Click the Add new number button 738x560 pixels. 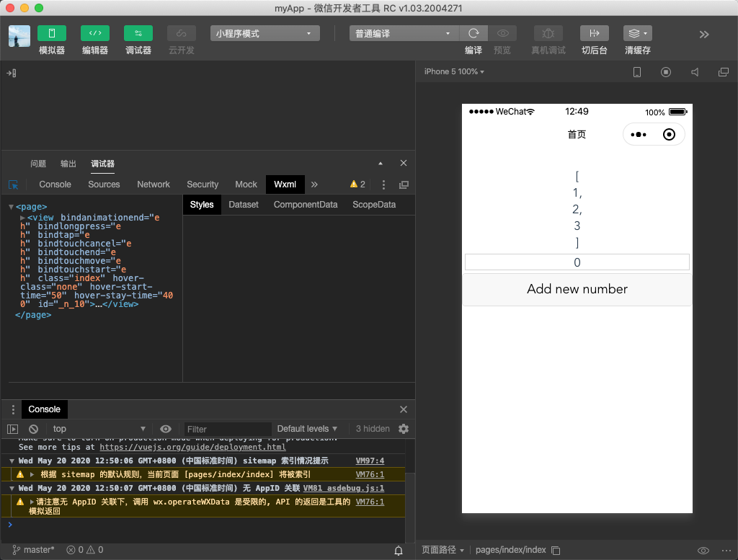[577, 289]
